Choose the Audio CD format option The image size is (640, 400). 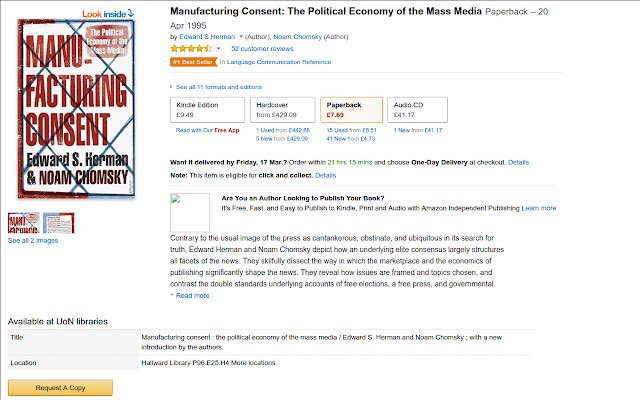click(x=418, y=110)
